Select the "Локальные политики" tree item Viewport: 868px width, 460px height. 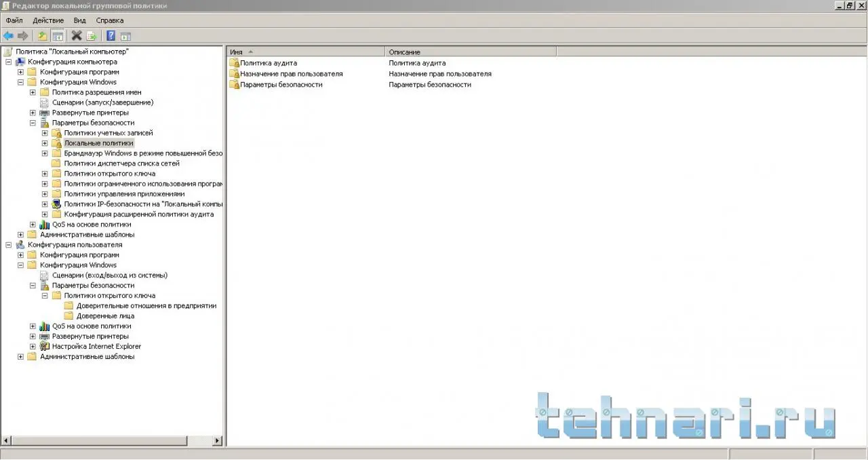tap(99, 143)
